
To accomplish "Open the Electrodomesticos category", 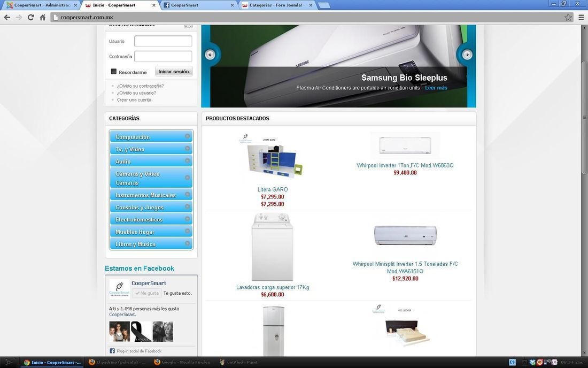I will 151,219.
